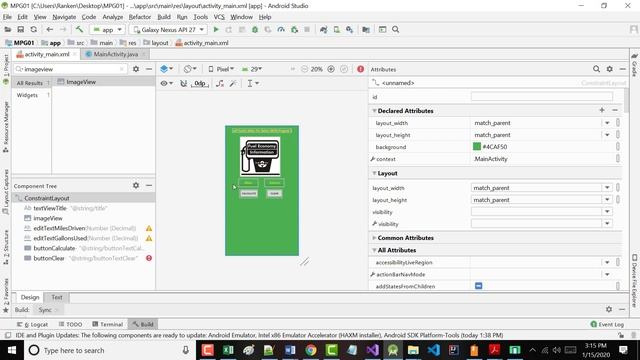Switch to the Text editor tab
Screen dimensions: 640x360
tap(57, 297)
